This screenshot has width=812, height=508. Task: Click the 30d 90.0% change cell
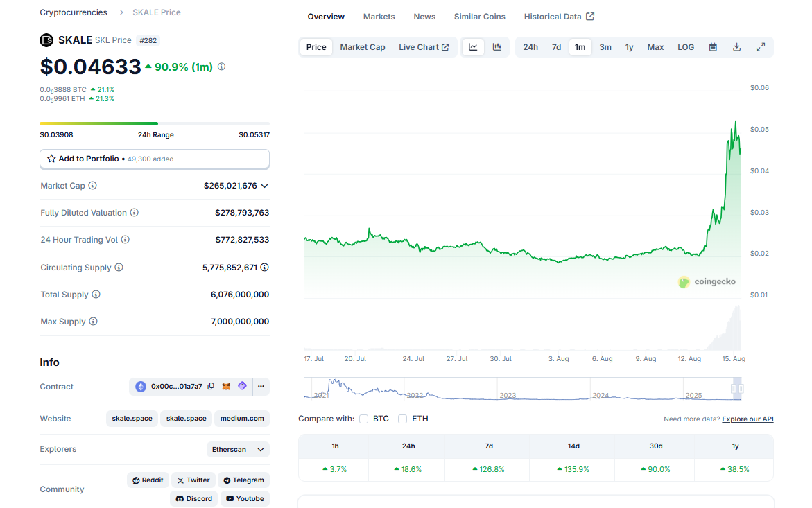655,469
